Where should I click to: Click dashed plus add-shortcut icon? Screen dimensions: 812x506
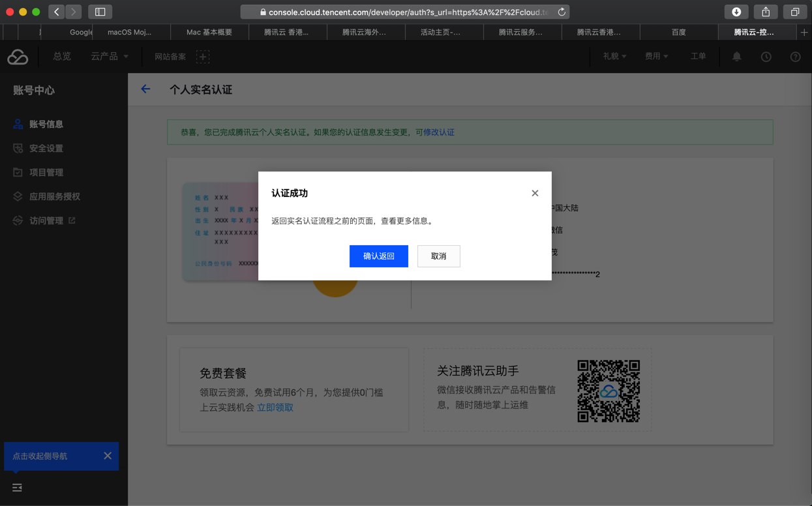point(203,57)
